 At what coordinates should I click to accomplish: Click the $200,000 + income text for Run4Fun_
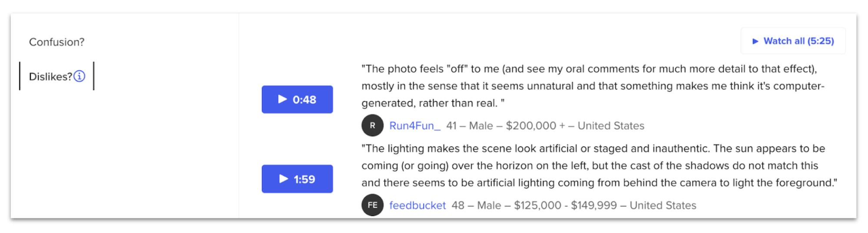point(535,126)
